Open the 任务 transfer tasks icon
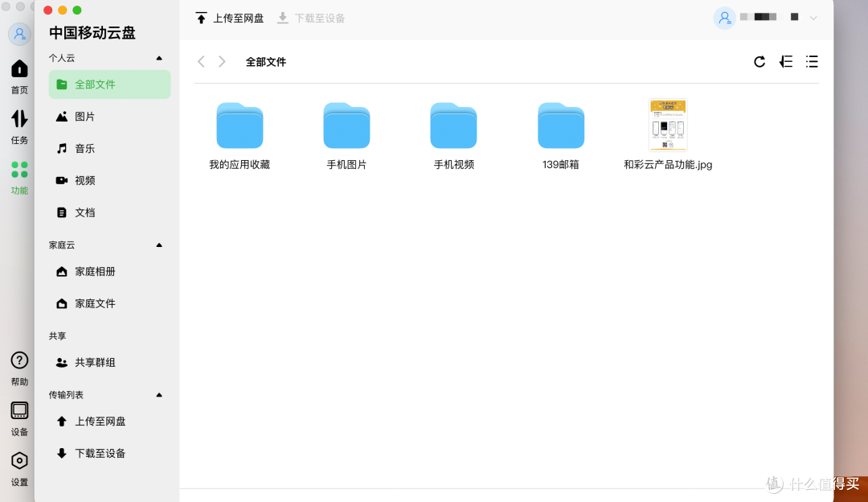Viewport: 868px width, 502px height. pos(19,118)
